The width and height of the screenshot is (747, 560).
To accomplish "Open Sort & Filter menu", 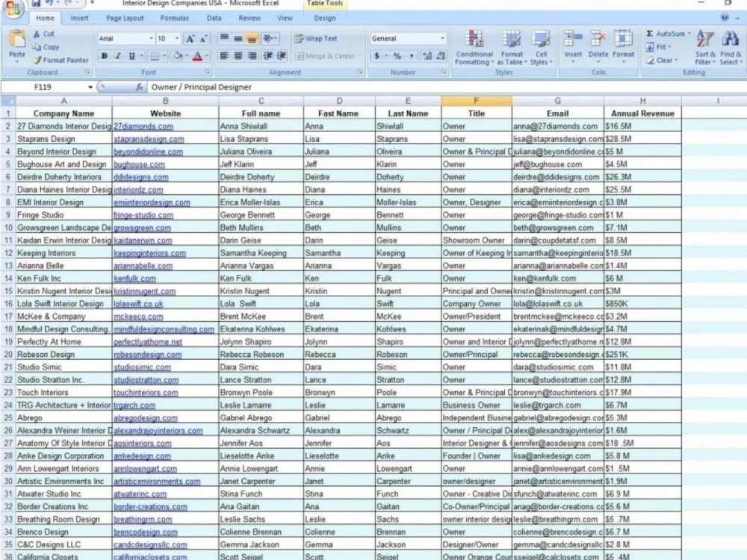I will pos(705,47).
